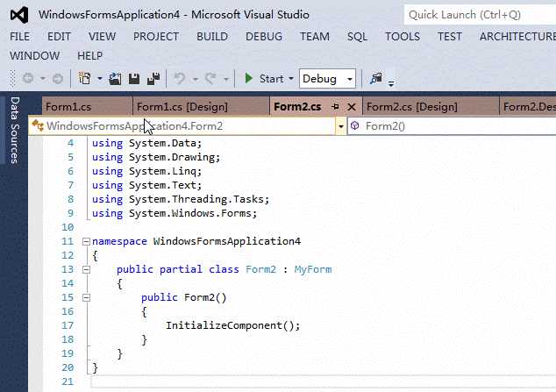Click the Redo arrow icon
This screenshot has height=392, width=556.
coord(210,78)
